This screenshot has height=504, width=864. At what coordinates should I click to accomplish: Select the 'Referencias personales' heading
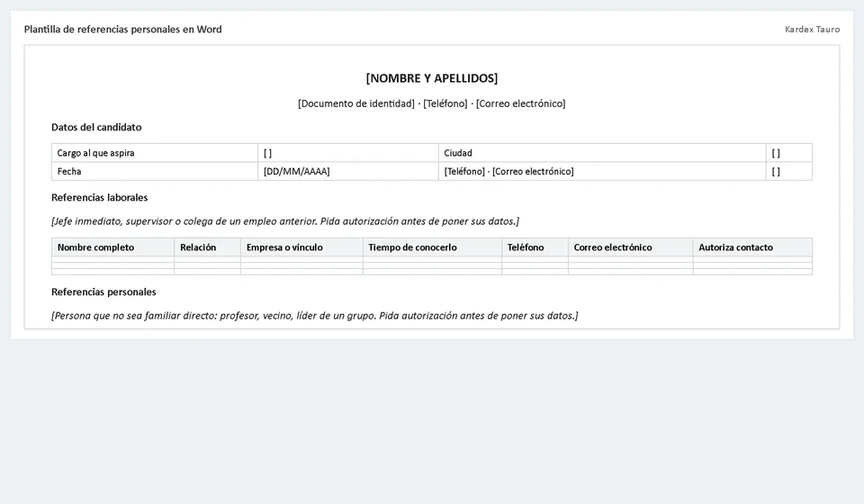coord(103,292)
